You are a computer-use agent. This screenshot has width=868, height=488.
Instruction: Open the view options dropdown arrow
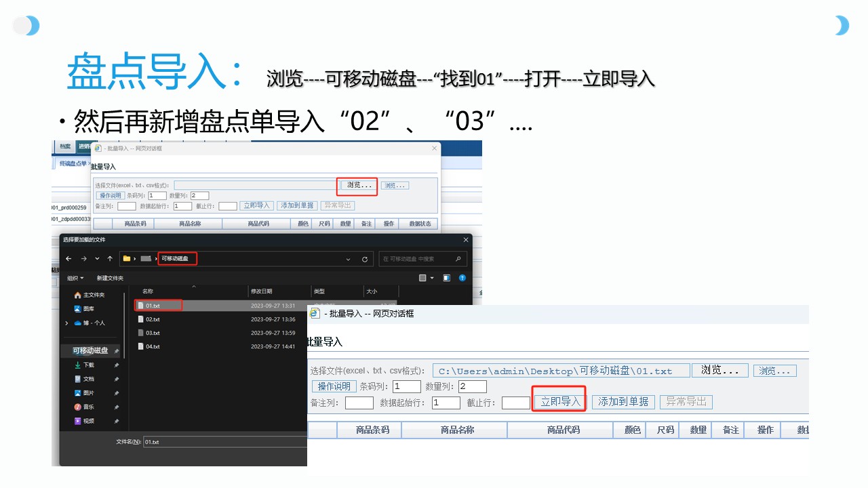click(x=432, y=278)
